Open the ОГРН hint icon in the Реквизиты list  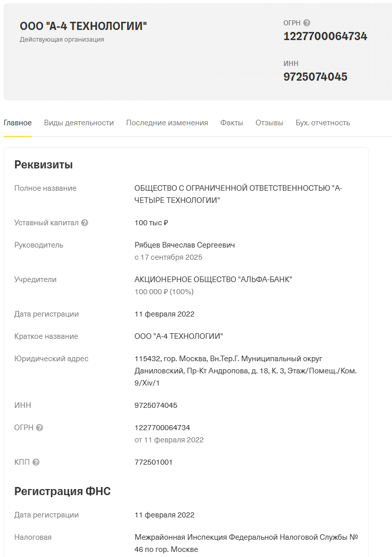(40, 428)
